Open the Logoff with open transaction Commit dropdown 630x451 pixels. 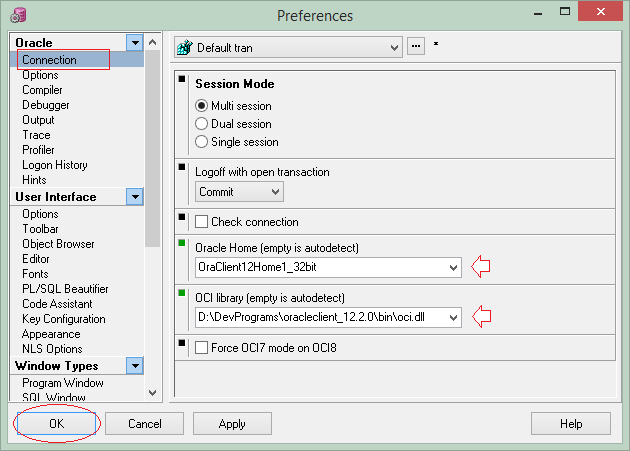tap(275, 192)
